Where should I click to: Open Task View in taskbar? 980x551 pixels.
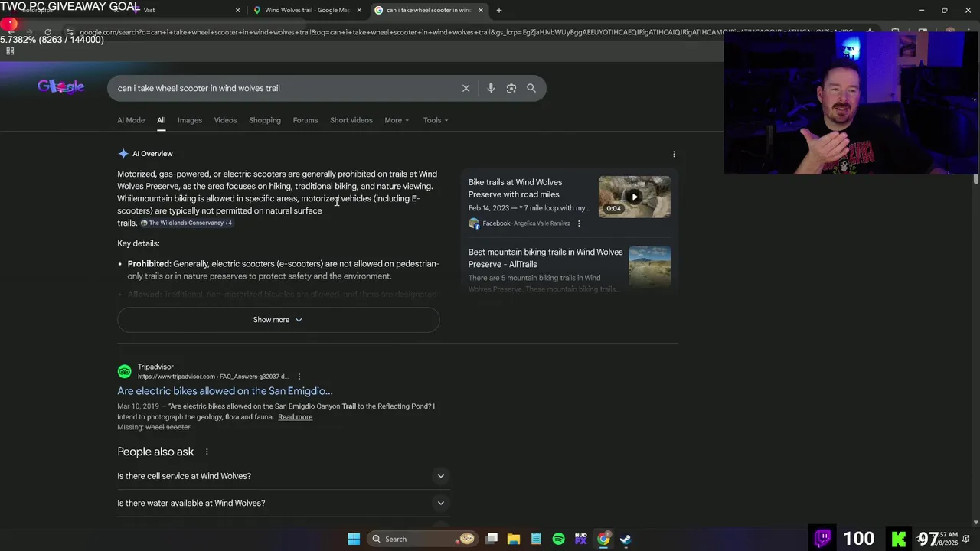click(492, 539)
